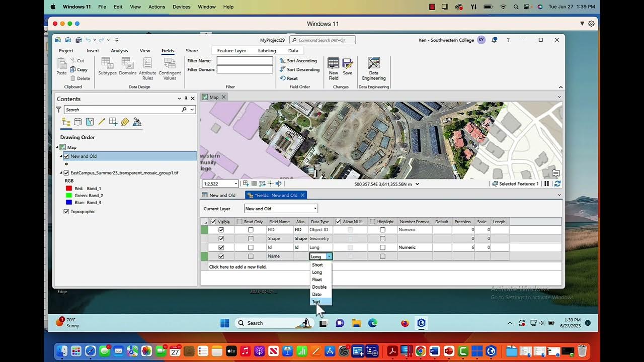Click the Command Search box
Image resolution: width=644 pixels, height=362 pixels.
pyautogui.click(x=323, y=40)
